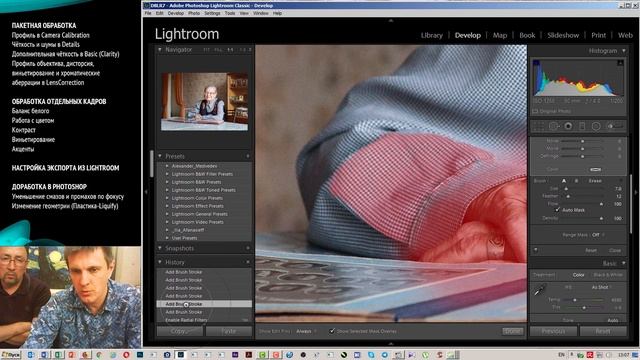Collapse the Histogram panel
Image resolution: width=640 pixels, height=360 pixels.
click(624, 51)
